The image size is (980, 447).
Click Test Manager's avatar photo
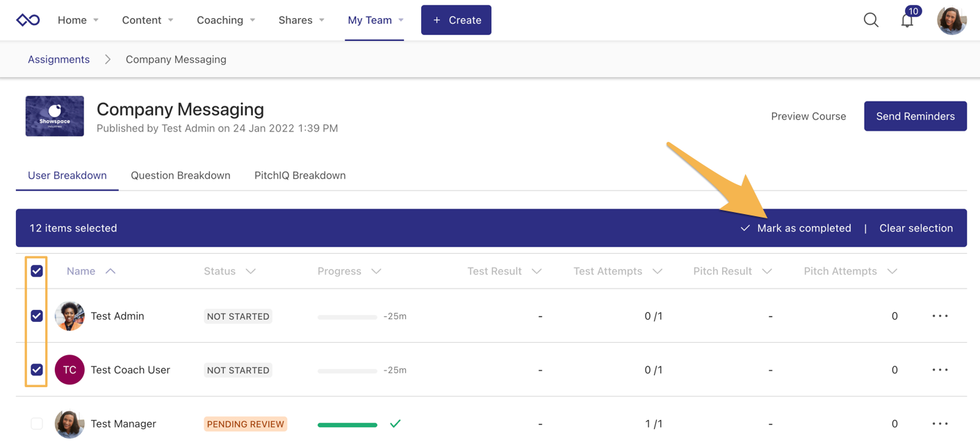(x=70, y=423)
